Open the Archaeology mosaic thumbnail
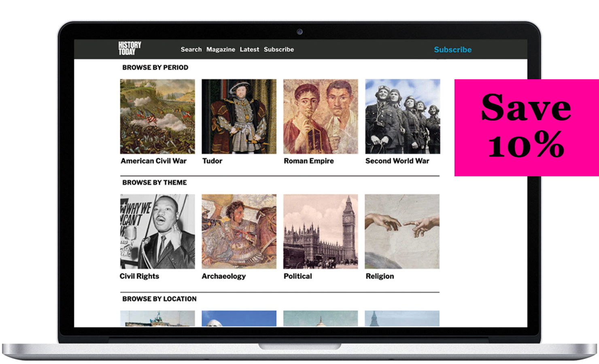599x364 pixels. click(x=239, y=231)
